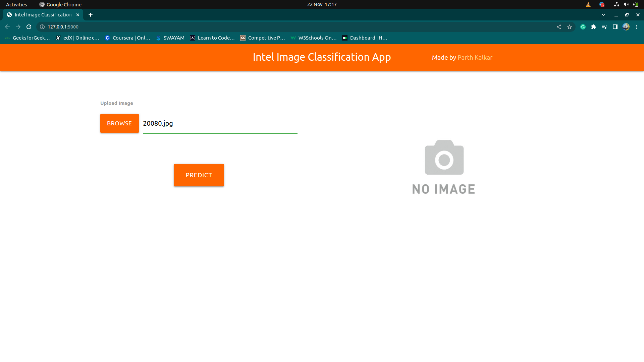Open the Chrome three-dot menu
Image resolution: width=644 pixels, height=362 pixels.
tap(637, 27)
